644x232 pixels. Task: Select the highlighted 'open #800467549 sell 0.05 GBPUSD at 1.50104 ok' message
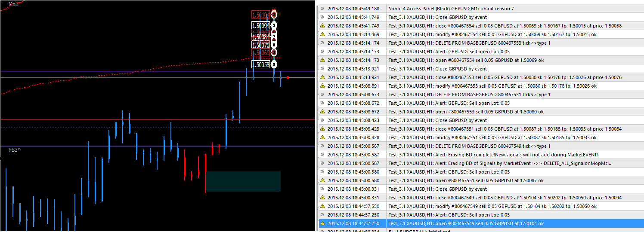[466, 223]
